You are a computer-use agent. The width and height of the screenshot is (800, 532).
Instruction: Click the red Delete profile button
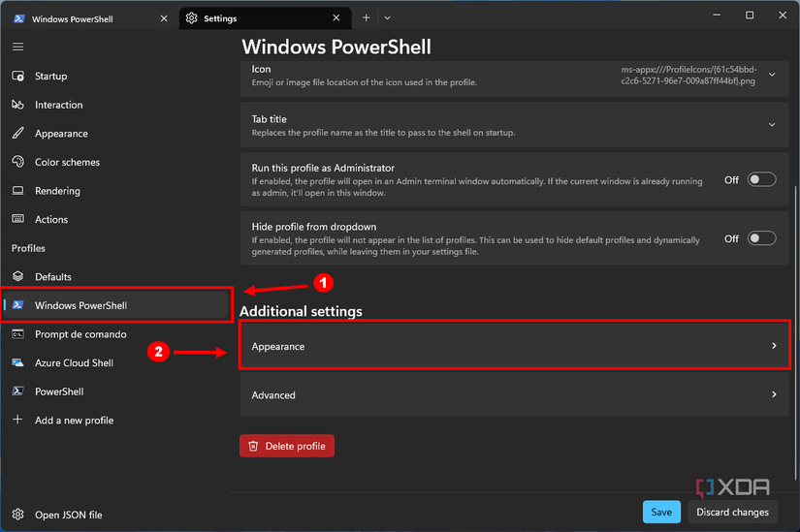click(x=287, y=446)
